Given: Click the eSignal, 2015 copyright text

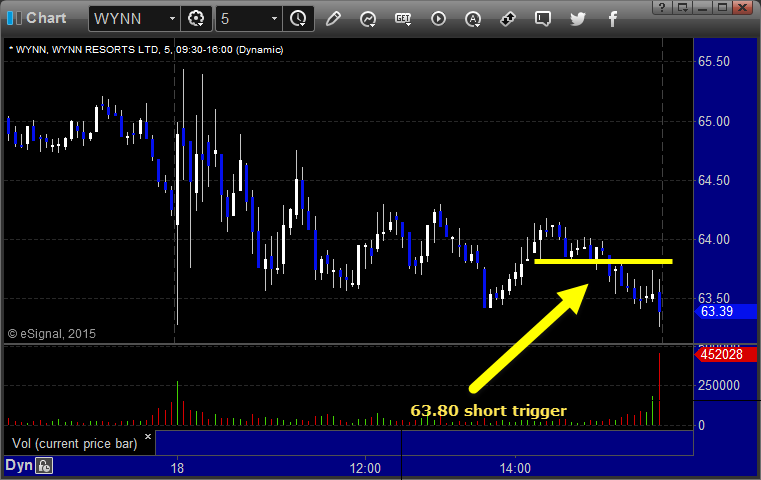Looking at the screenshot, I should coord(51,334).
